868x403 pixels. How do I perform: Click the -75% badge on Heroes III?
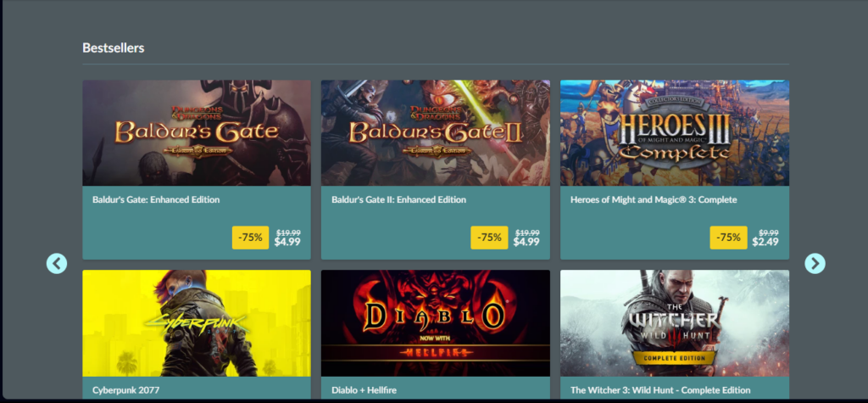[x=728, y=238]
